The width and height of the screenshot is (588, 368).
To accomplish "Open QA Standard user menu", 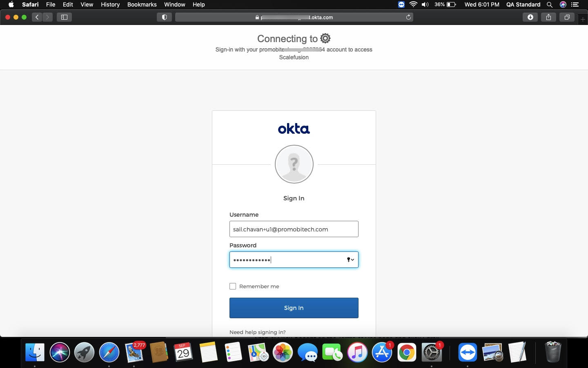I will [523, 4].
